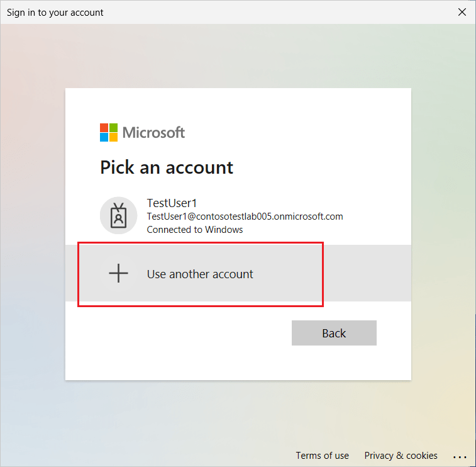476x467 pixels.
Task: Close the Sign in dialog window
Action: point(462,12)
